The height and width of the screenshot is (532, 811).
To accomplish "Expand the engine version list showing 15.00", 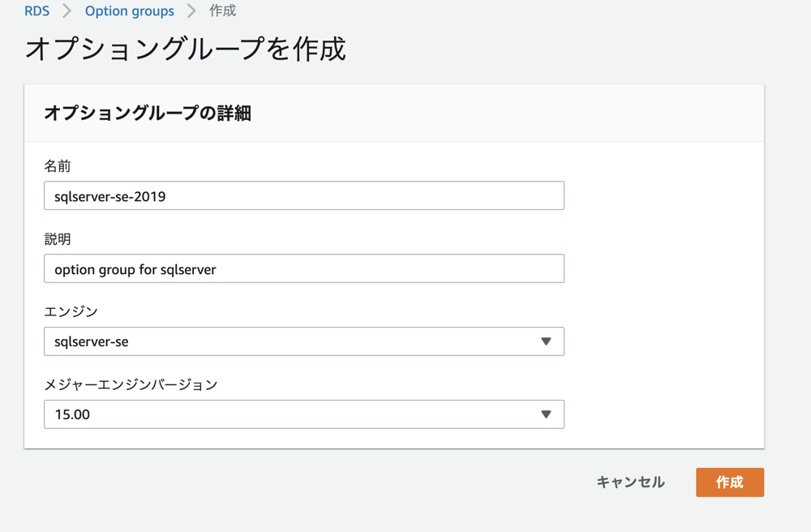I will coord(303,414).
